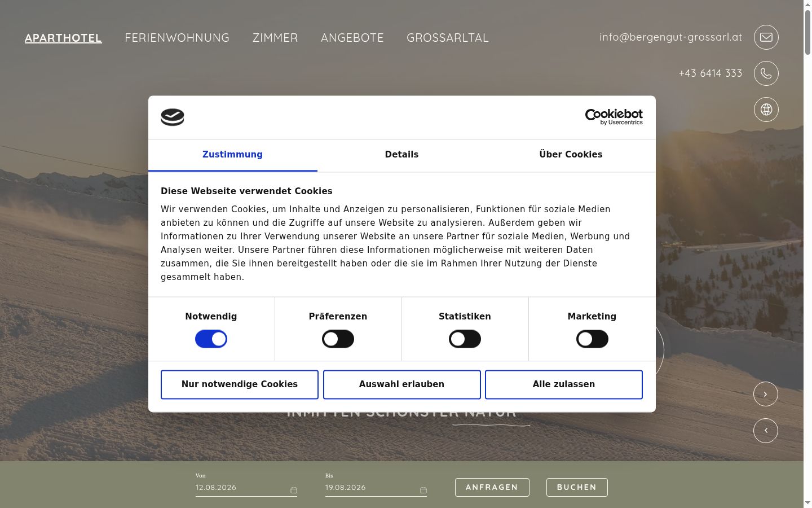Screen dimensions: 812x508
Task: Click the ANFRAGEN button
Action: (492, 487)
